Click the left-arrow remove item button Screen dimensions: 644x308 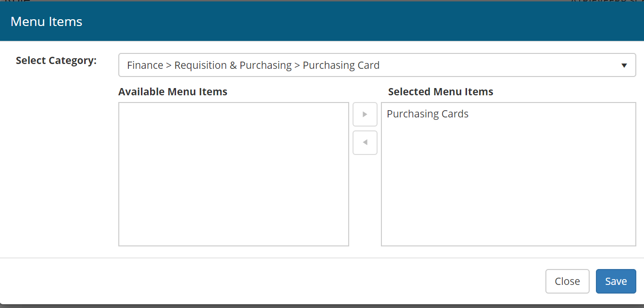pos(365,142)
